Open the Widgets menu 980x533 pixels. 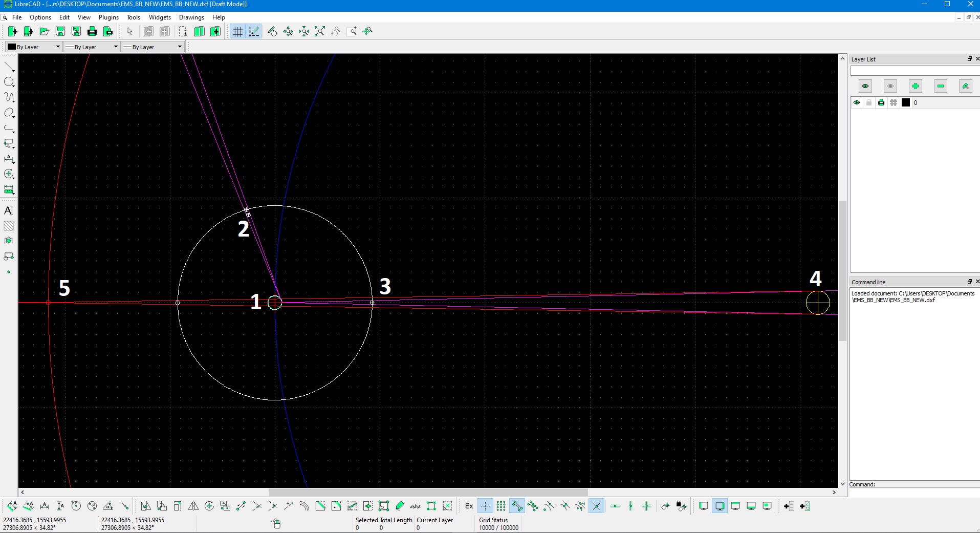click(x=160, y=17)
